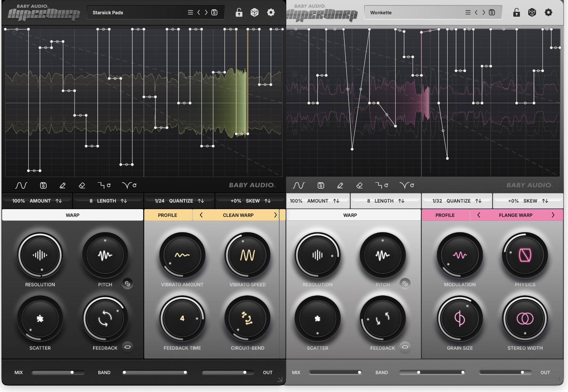The image size is (568, 392).
Task: Click MIX slider in Starsick Pads window
Action: tap(58, 373)
